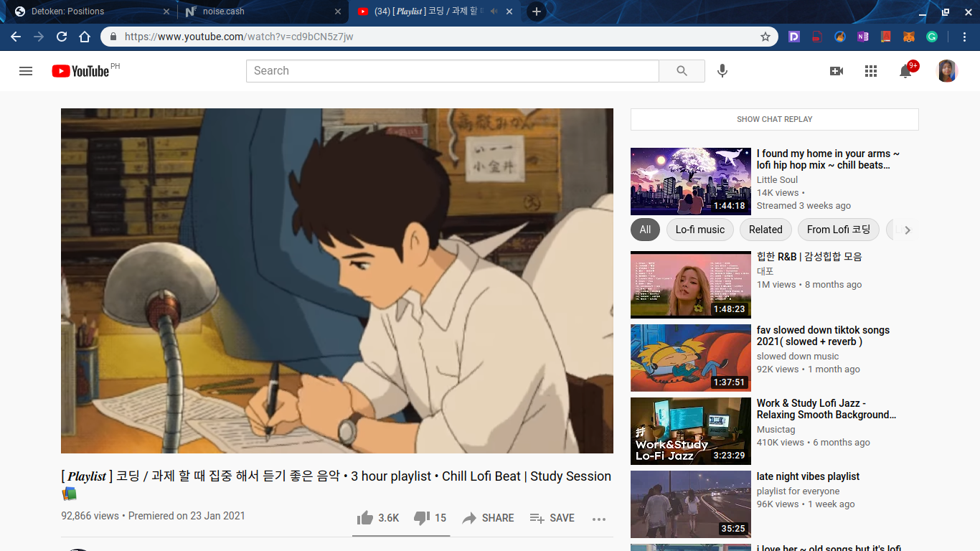Open the red dictionary book extension
Viewport: 980px width, 551px height.
click(886, 37)
